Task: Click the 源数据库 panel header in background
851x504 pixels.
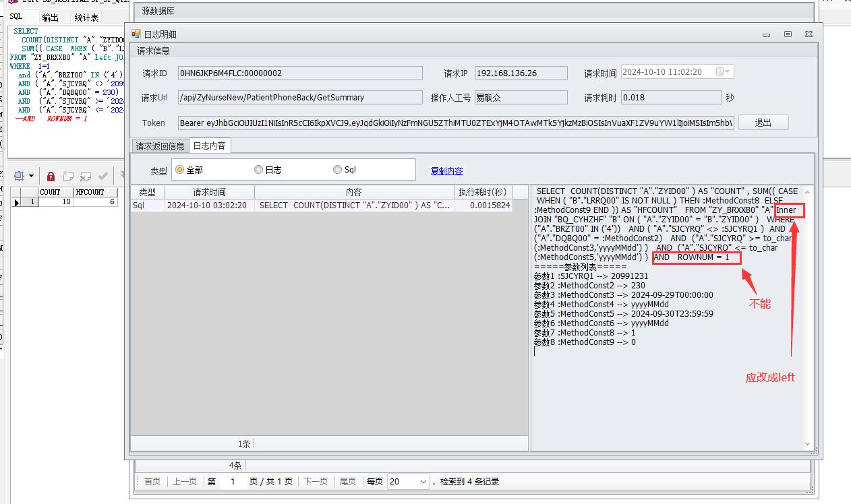Action: 474,10
